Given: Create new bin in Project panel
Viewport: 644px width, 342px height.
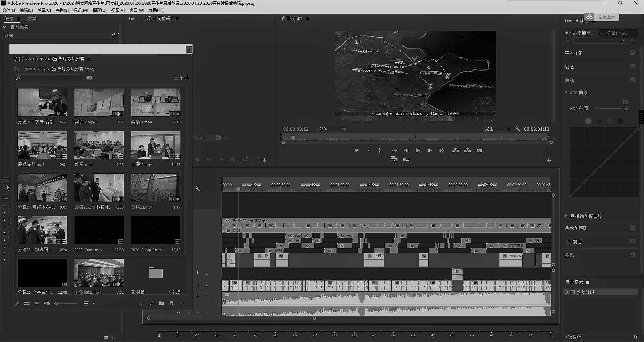Looking at the screenshot, I should tap(161, 303).
